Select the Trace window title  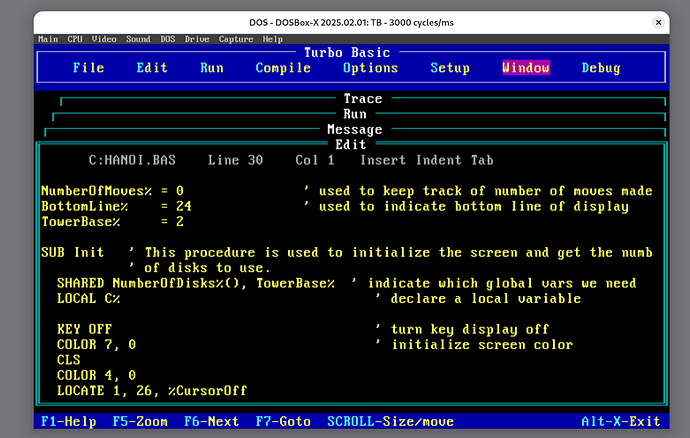click(x=363, y=99)
